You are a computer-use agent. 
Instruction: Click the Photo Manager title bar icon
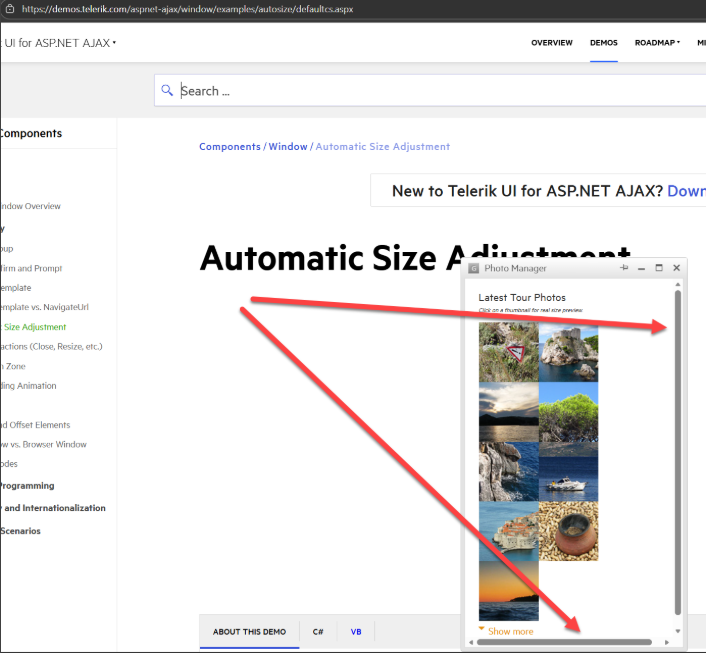point(474,269)
